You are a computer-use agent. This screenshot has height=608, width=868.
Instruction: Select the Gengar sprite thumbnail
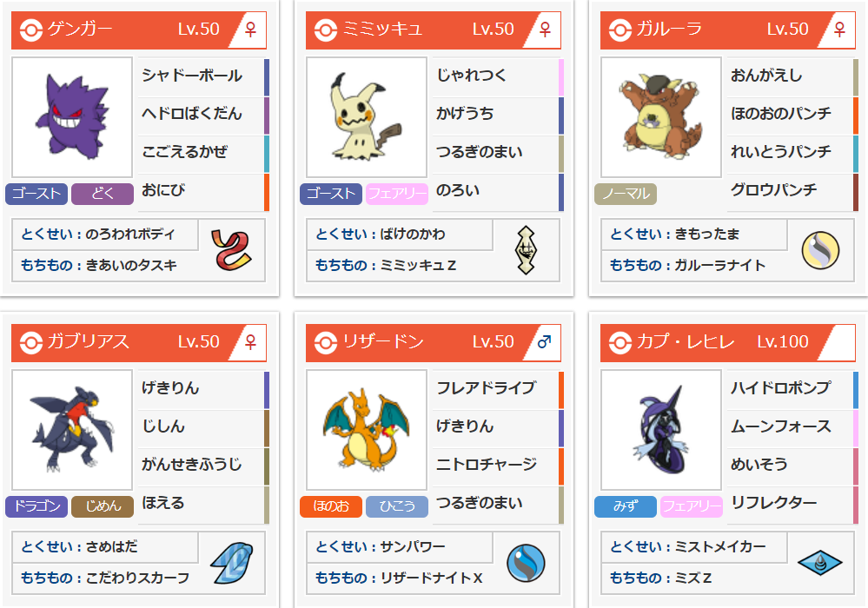pos(72,117)
